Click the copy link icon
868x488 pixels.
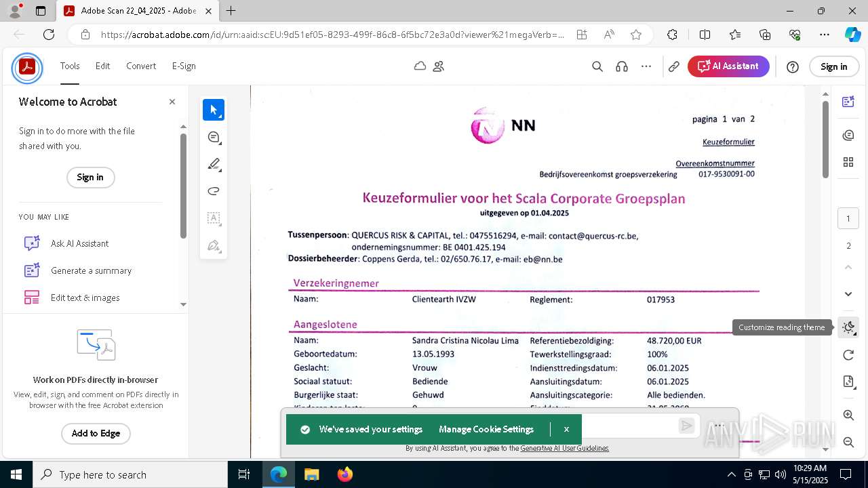tap(674, 66)
